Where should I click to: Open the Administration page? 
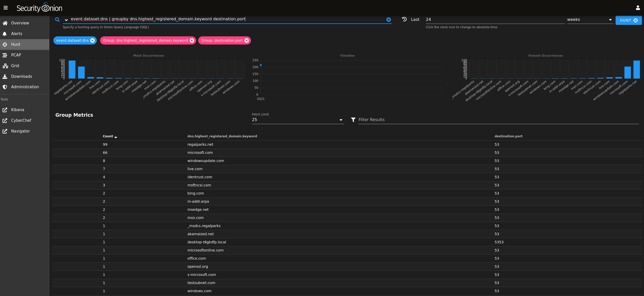[25, 87]
